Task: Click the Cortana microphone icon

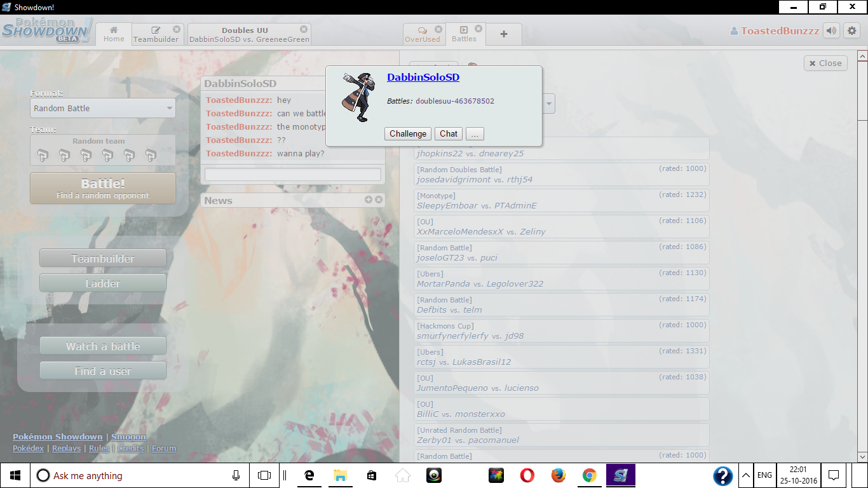Action: click(x=236, y=475)
